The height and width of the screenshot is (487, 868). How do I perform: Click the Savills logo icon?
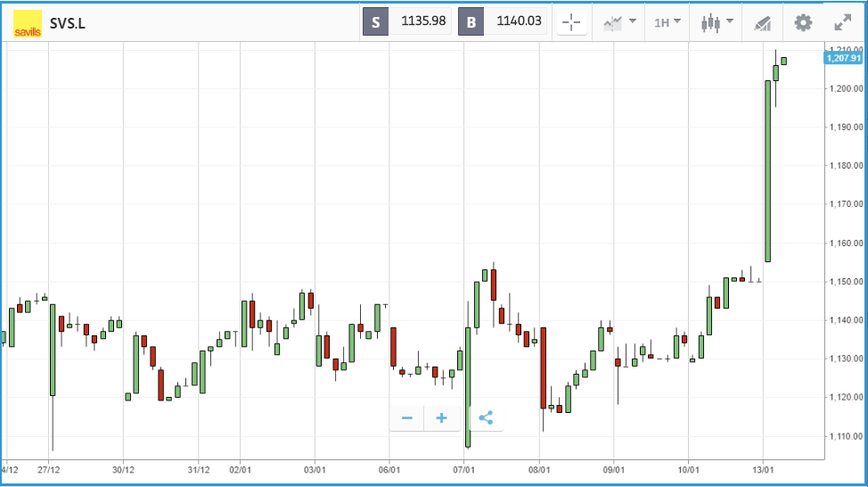[x=28, y=24]
